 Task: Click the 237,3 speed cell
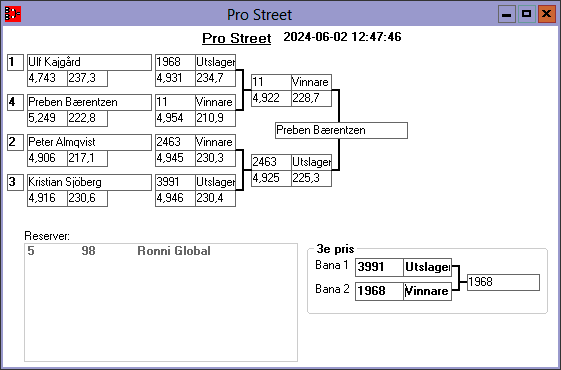tap(87, 78)
